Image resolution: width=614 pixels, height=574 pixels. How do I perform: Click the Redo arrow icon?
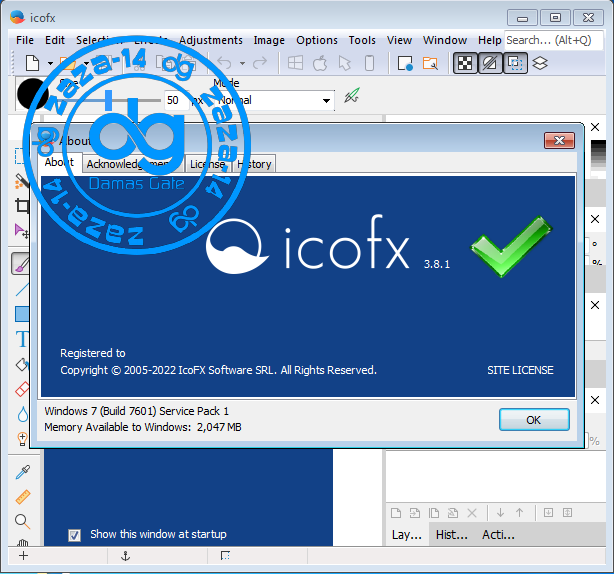click(x=260, y=63)
